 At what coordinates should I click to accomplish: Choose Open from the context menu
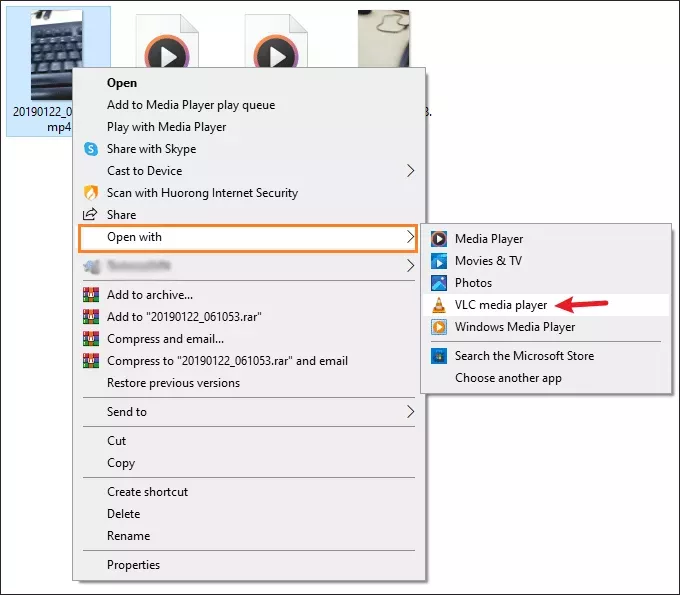248,83
